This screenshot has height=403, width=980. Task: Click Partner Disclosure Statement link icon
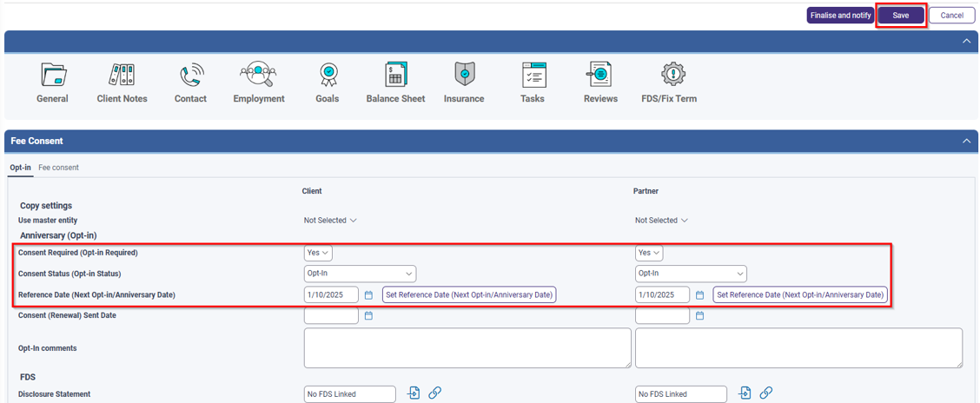(765, 393)
